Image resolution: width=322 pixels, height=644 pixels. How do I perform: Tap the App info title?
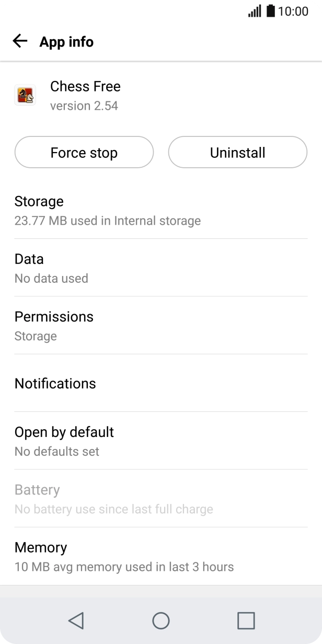(66, 42)
